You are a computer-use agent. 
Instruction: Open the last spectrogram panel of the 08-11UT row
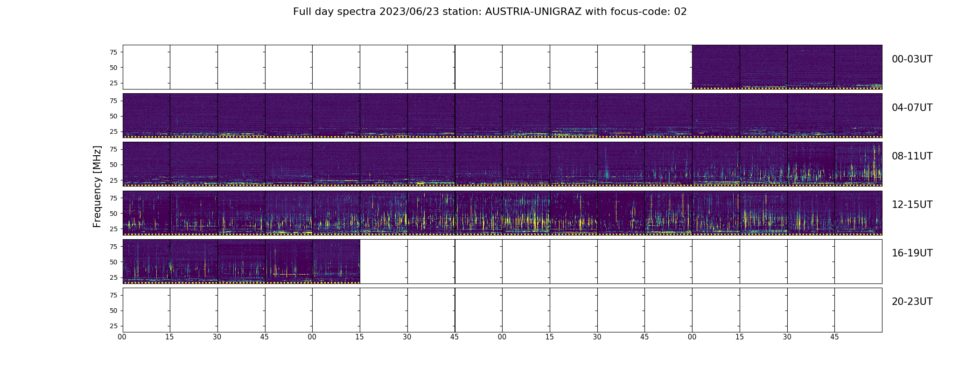858,164
